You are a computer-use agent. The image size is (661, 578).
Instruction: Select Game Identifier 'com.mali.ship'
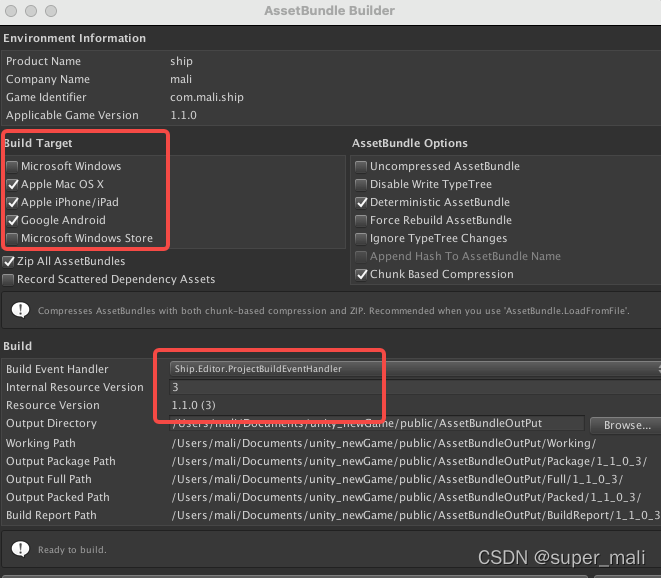207,97
